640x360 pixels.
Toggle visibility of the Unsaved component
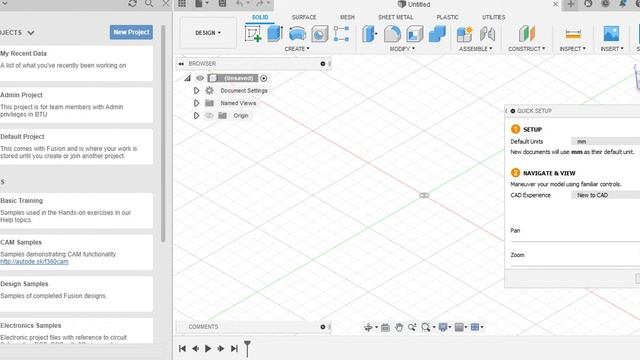point(200,78)
